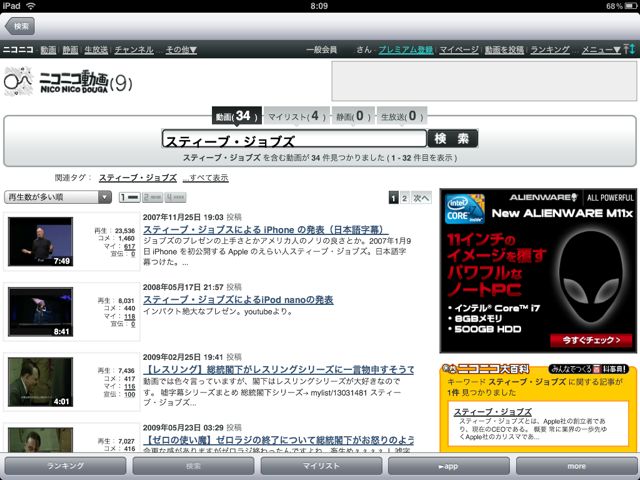Click the battery indicator icon
This screenshot has width=640, height=480.
631,6
